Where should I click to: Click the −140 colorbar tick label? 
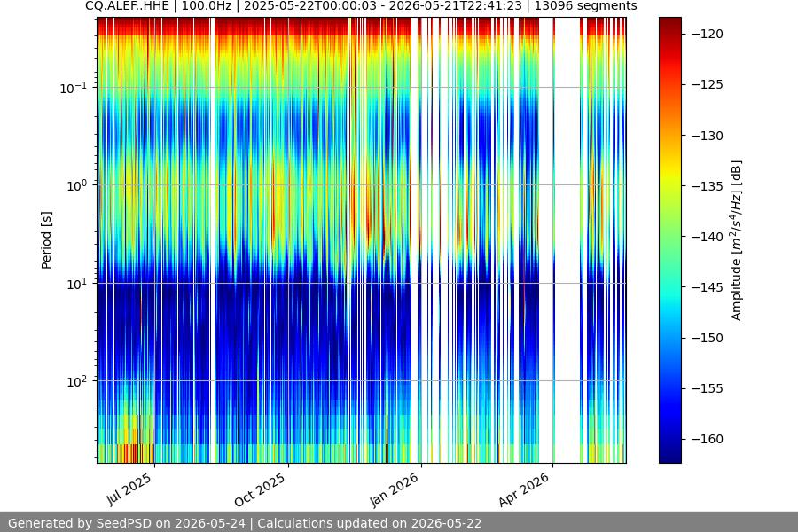708,237
